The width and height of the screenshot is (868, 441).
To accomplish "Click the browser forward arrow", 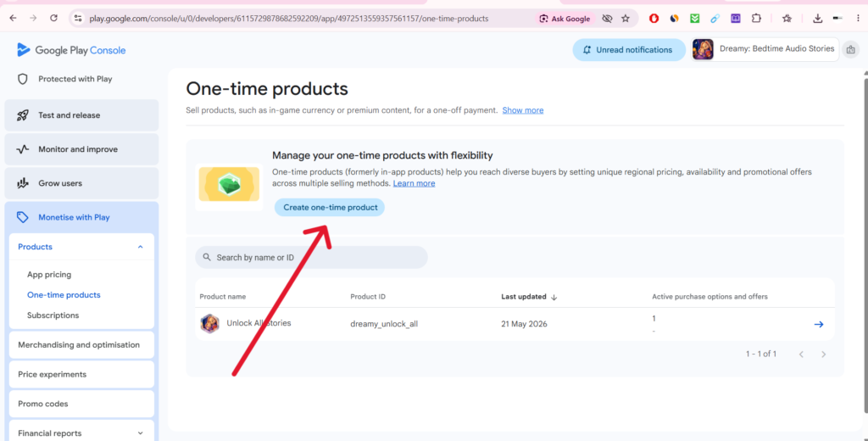I will pos(33,19).
